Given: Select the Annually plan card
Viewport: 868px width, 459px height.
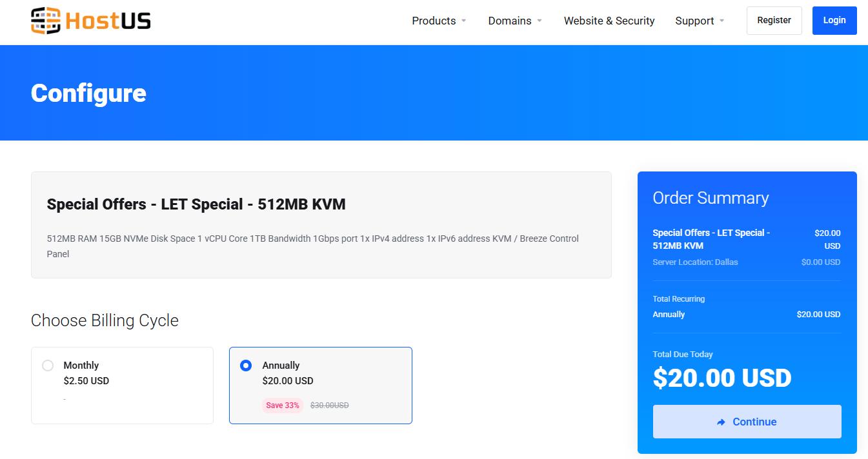Looking at the screenshot, I should click(x=320, y=385).
